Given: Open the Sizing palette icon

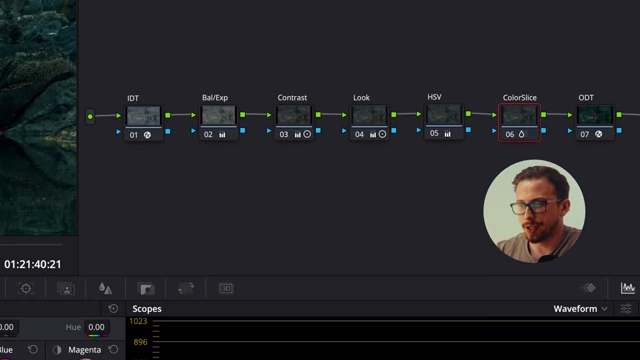Looking at the screenshot, I should point(186,289).
